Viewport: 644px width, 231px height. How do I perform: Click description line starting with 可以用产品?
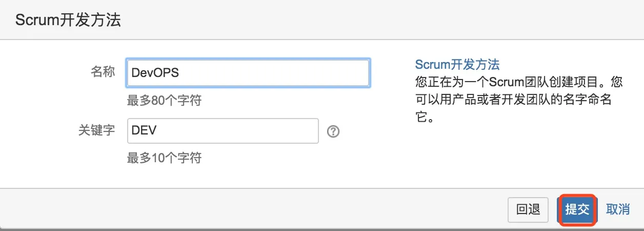513,100
